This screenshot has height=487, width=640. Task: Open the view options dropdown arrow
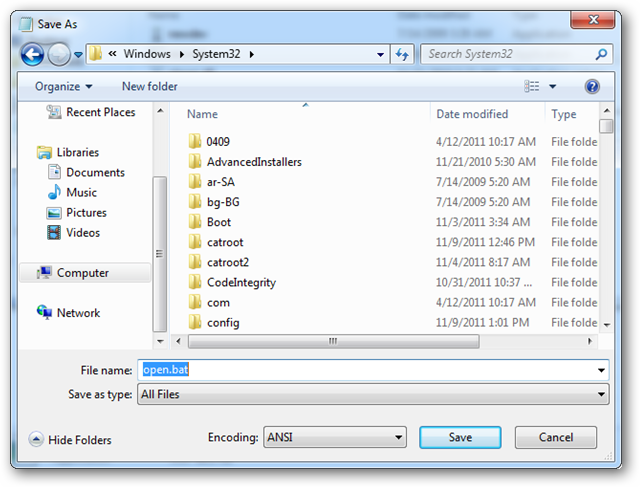pyautogui.click(x=553, y=87)
